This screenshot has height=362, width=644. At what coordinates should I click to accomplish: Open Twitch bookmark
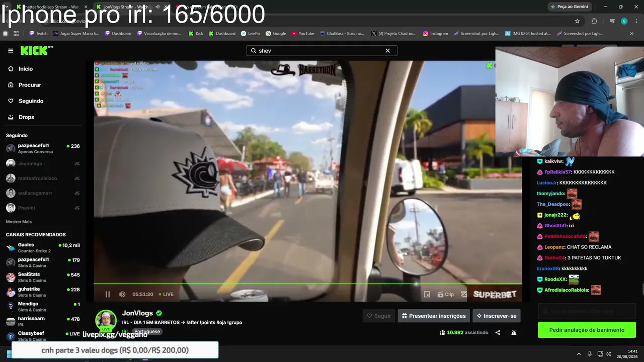(x=39, y=34)
